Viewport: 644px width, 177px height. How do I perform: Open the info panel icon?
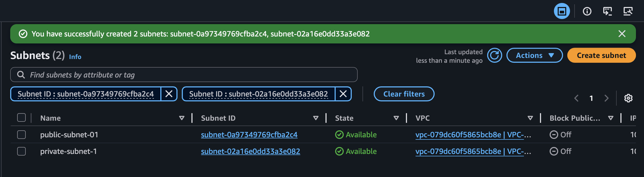coord(587,11)
